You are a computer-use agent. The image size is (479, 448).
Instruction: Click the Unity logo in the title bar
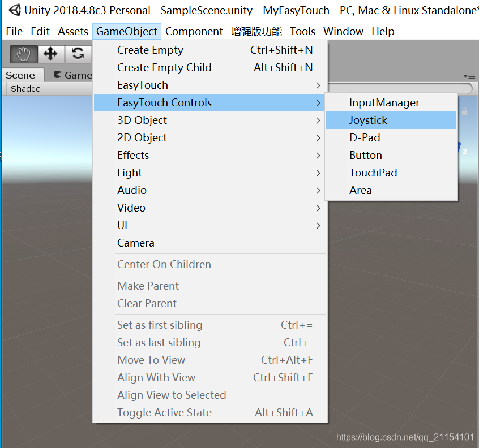[14, 10]
